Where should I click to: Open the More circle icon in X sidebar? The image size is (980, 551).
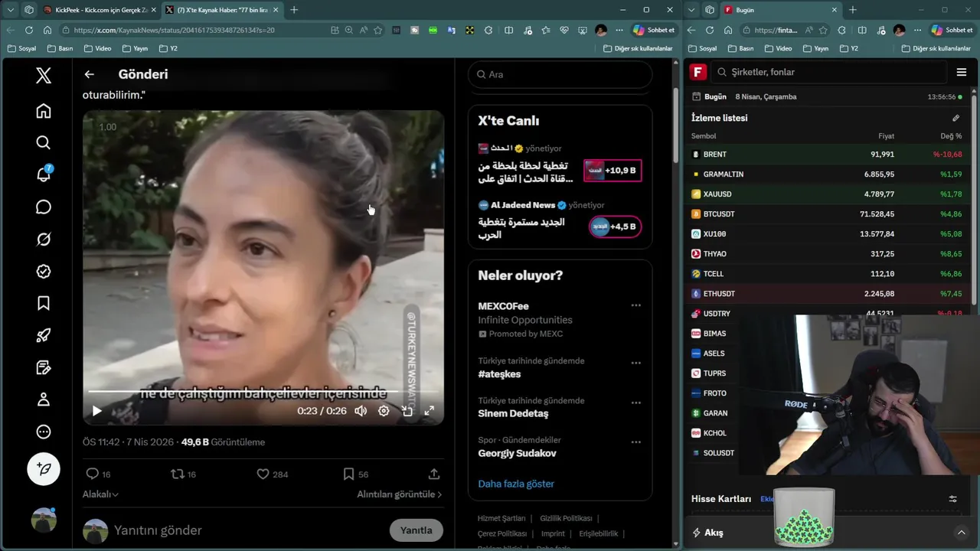(44, 432)
